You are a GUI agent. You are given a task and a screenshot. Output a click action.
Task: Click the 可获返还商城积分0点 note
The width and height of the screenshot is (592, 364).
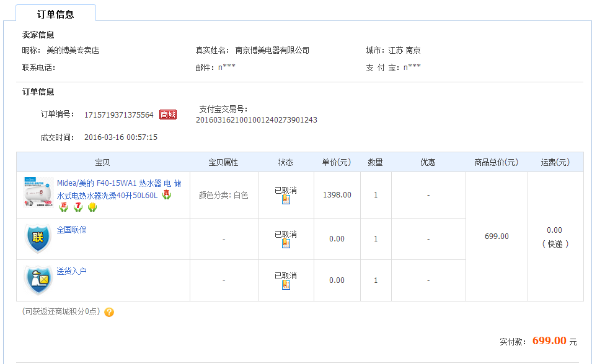pyautogui.click(x=61, y=311)
